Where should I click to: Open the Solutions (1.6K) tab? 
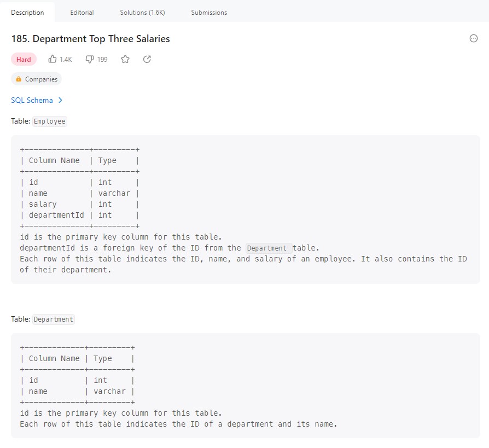142,12
